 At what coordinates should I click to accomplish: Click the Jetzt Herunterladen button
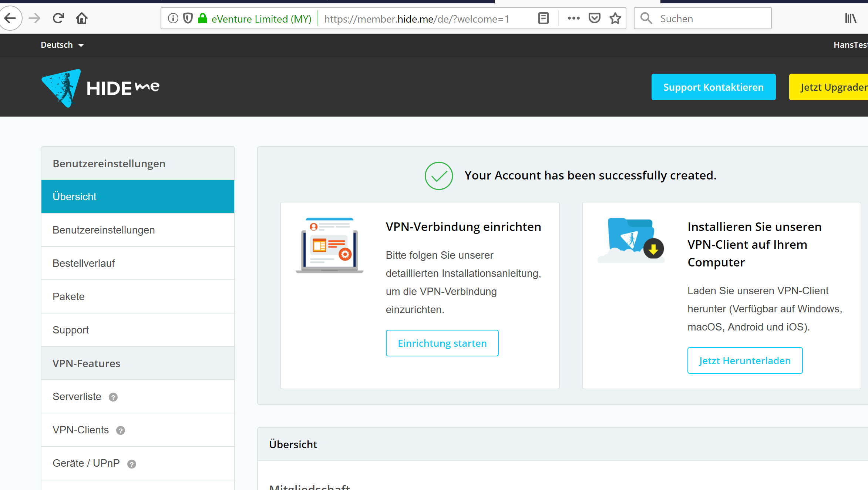click(745, 360)
